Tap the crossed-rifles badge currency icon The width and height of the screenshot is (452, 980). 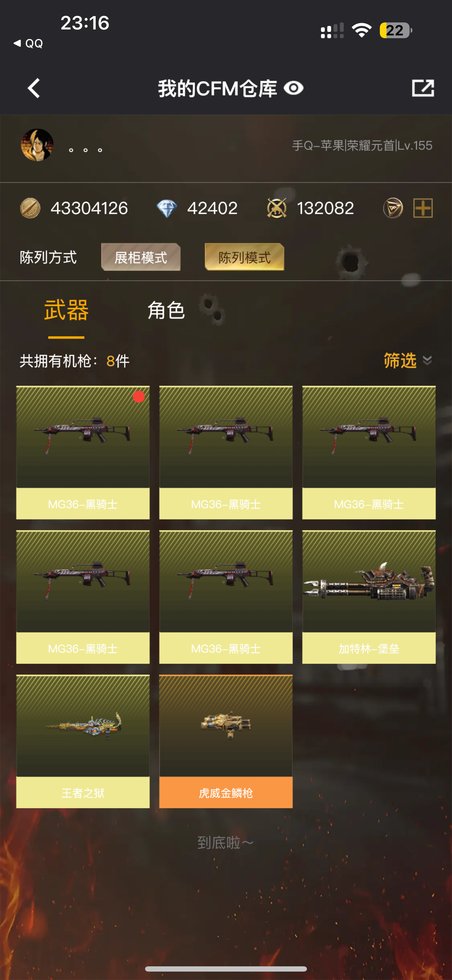pos(276,208)
